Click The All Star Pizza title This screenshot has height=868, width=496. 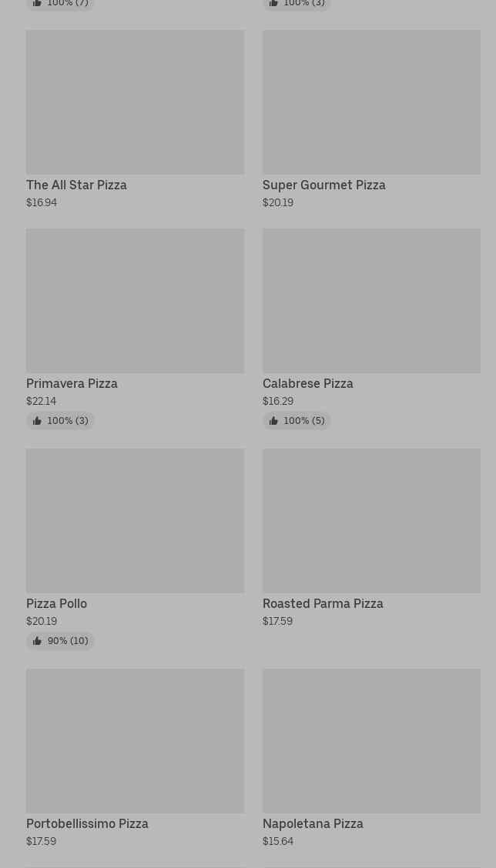point(76,185)
